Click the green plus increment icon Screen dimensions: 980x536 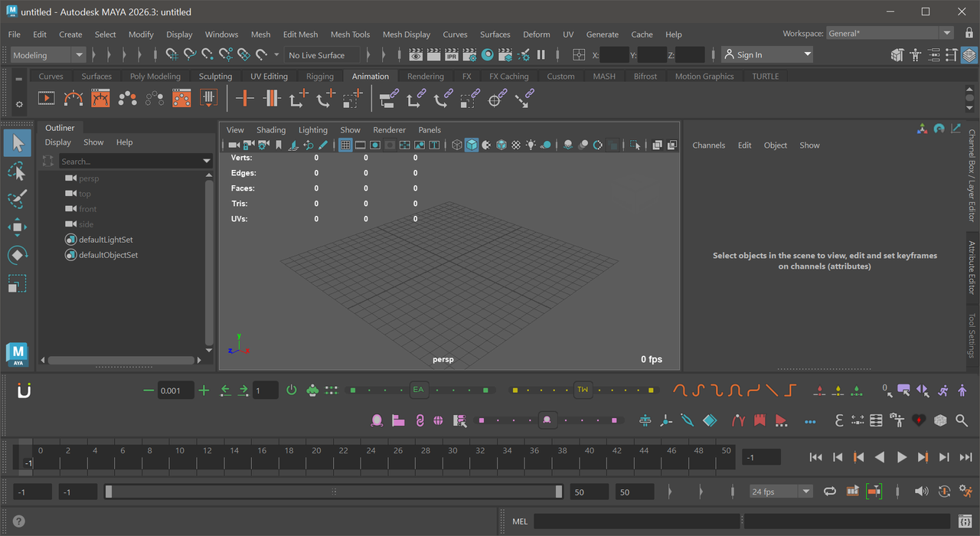coord(204,391)
